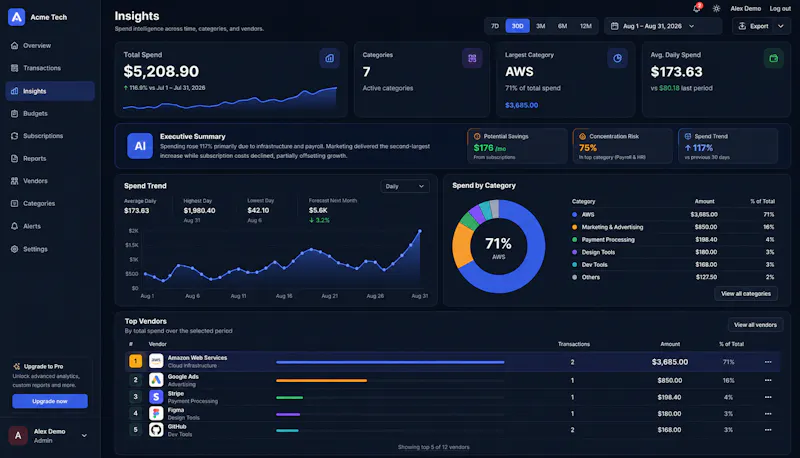Click the Total Spend card icon
Image resolution: width=800 pixels, height=458 pixels.
pos(330,58)
